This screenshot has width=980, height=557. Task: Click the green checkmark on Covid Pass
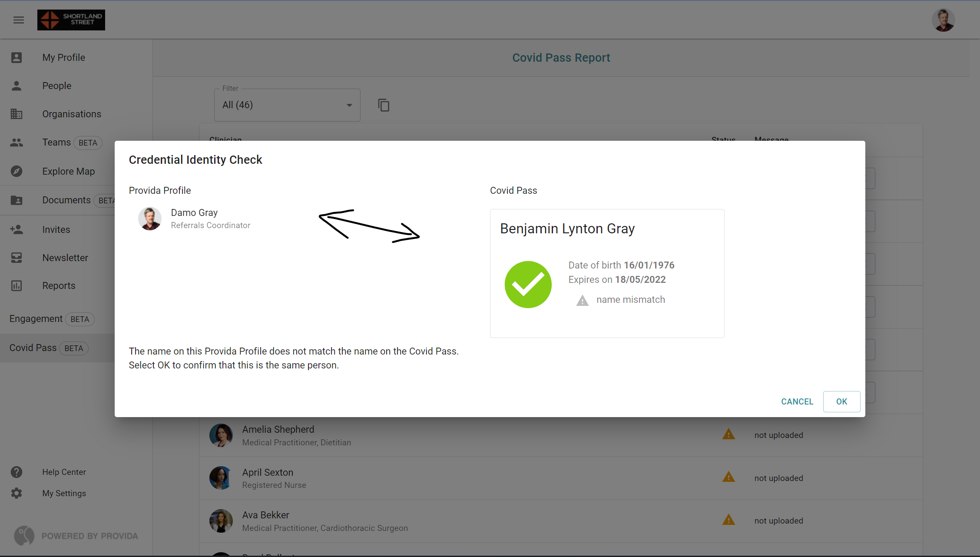[528, 285]
